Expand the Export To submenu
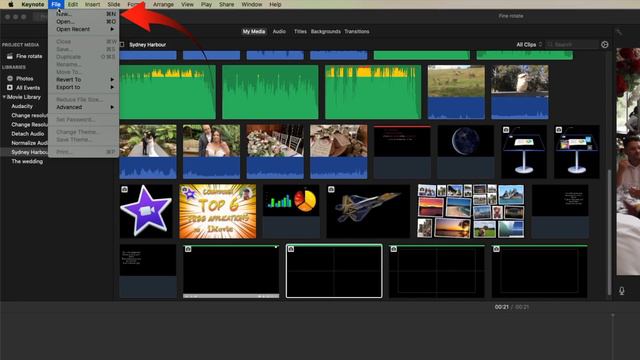This screenshot has height=360, width=640. [x=83, y=87]
